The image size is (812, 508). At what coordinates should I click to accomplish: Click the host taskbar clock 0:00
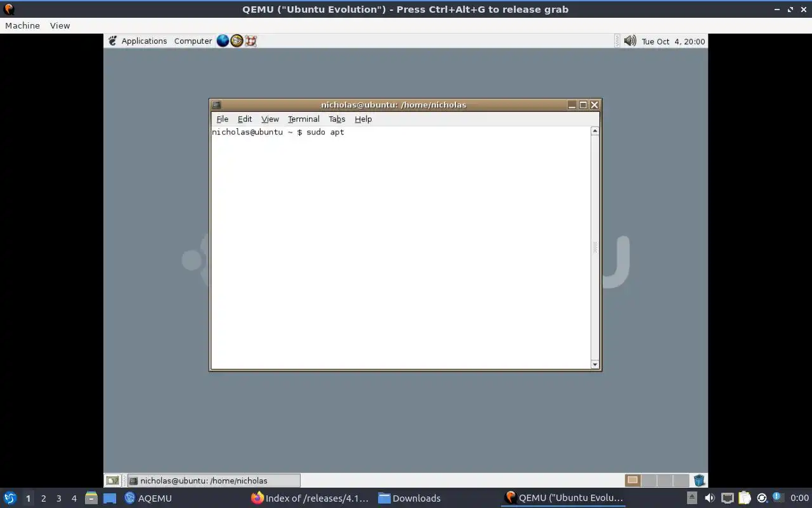(x=799, y=498)
